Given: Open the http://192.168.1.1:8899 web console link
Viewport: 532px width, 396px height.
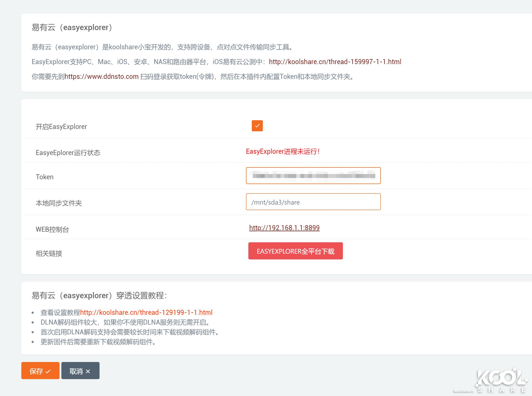Looking at the screenshot, I should [284, 228].
